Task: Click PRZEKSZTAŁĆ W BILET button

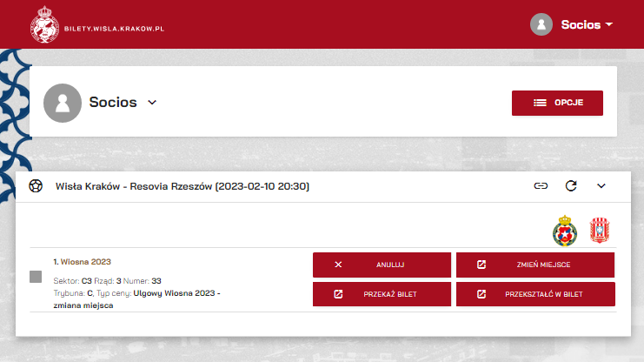Action: point(535,294)
